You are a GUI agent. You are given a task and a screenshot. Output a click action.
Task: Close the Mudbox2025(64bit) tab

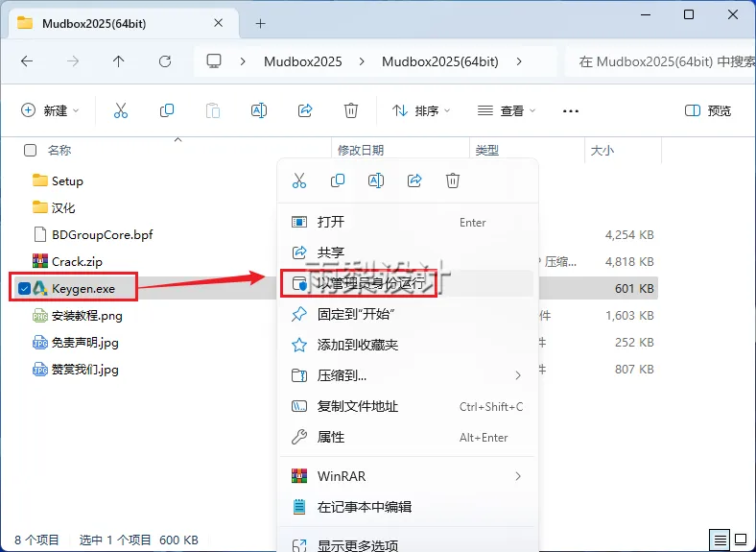click(218, 23)
